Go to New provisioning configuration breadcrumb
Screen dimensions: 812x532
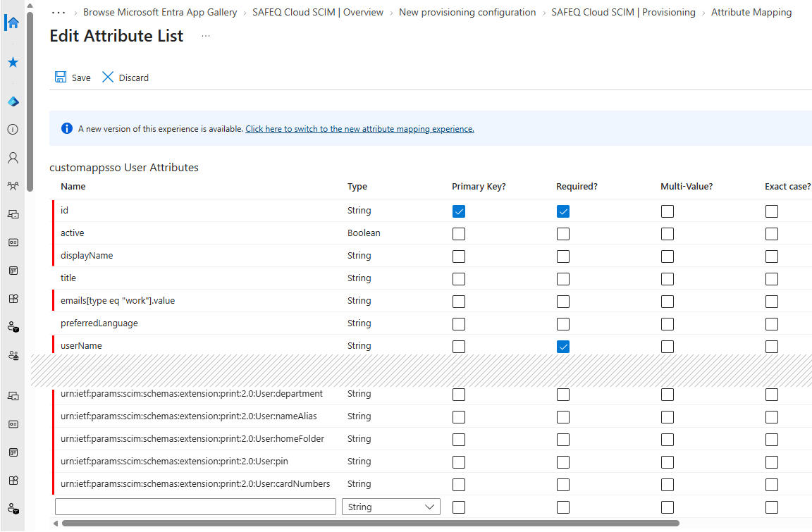coord(467,13)
